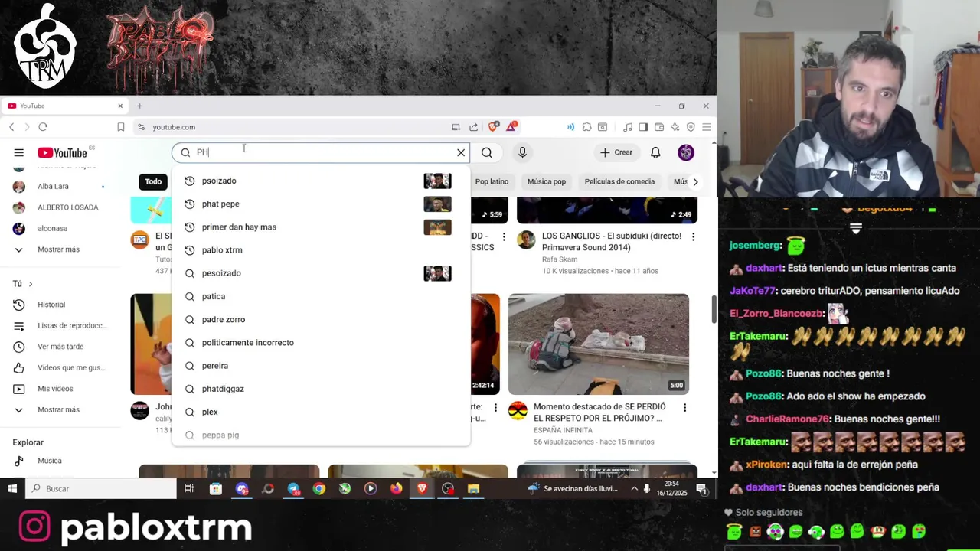Viewport: 980px width, 551px height.
Task: Go back with the browser back arrow
Action: pos(11,127)
